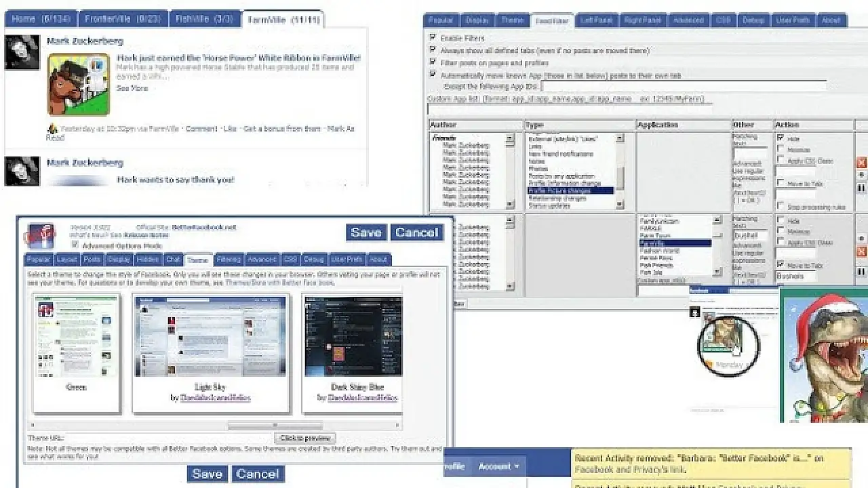Click the Cancel button below the theme note
The image size is (868, 488).
click(258, 474)
